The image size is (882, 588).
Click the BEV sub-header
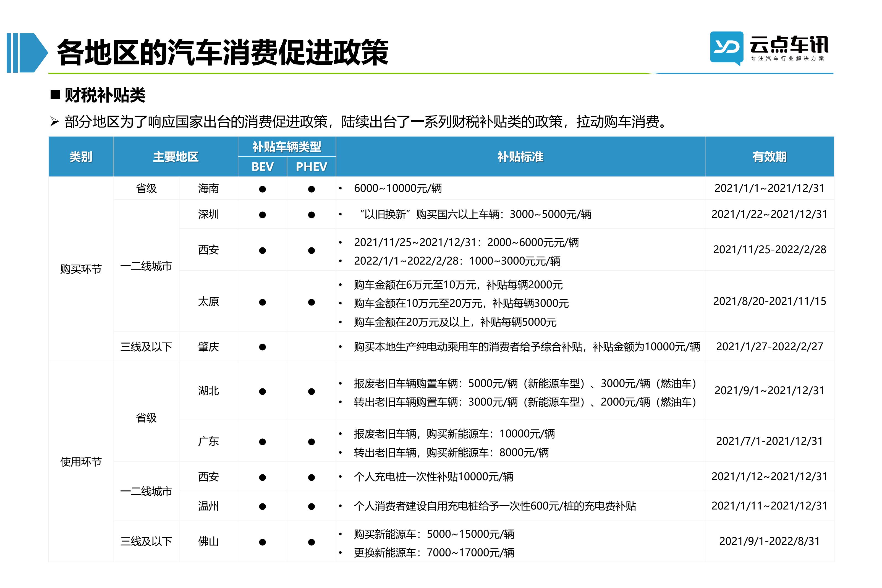point(262,166)
